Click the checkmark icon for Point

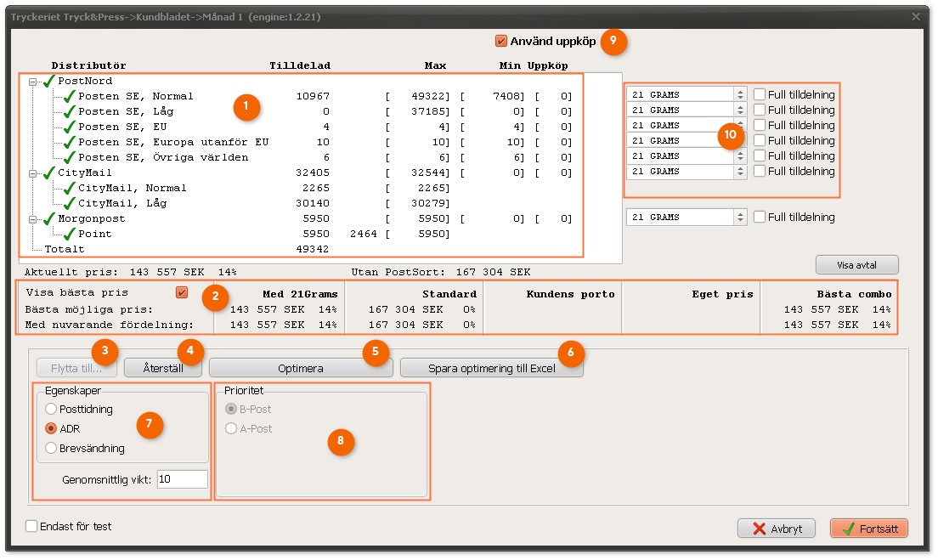click(x=70, y=234)
